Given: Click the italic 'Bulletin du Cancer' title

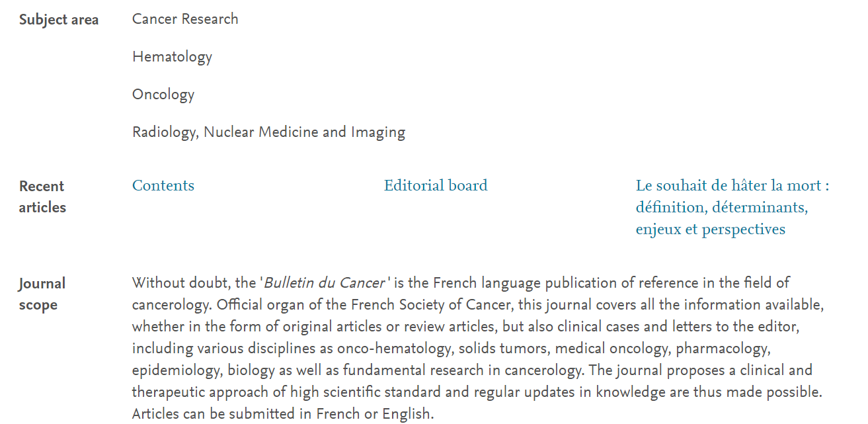Looking at the screenshot, I should (324, 283).
